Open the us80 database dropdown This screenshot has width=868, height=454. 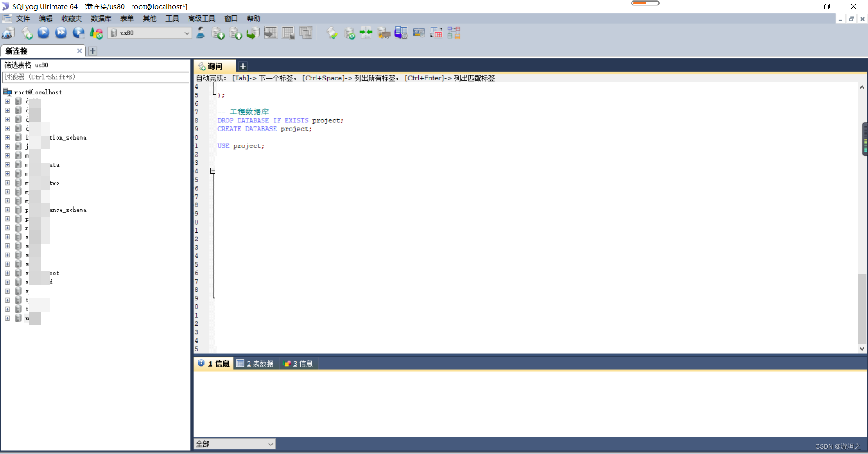pos(187,33)
